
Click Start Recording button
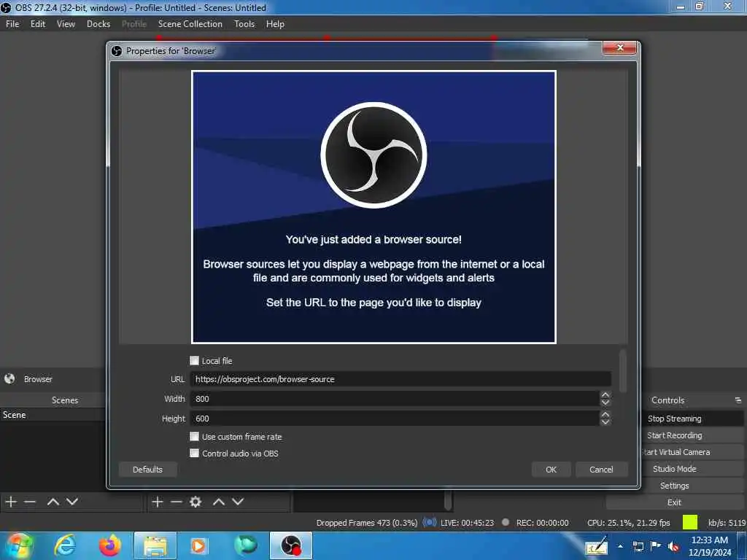(x=675, y=435)
